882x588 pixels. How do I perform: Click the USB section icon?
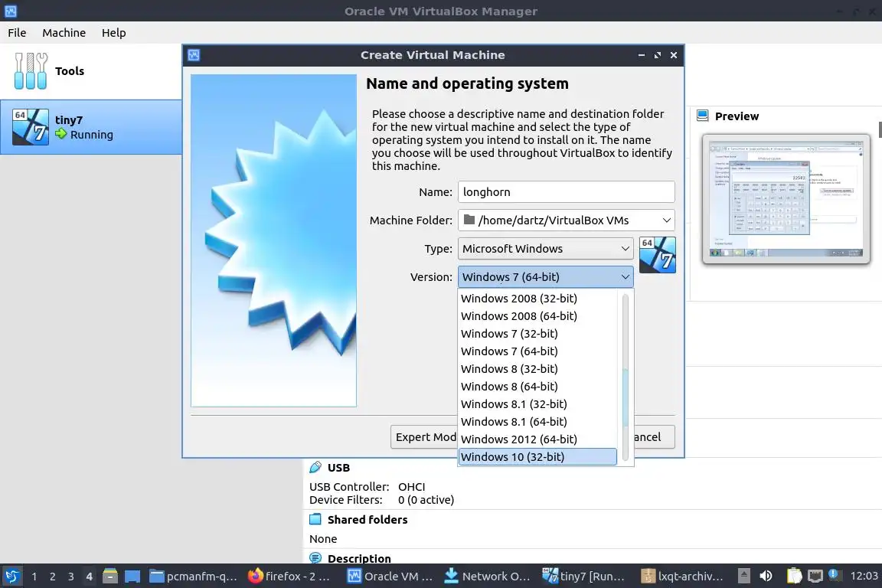(315, 468)
